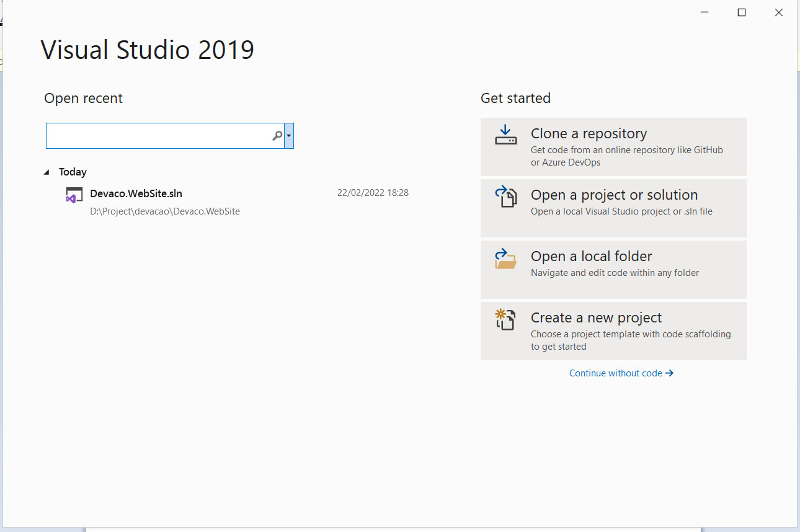The width and height of the screenshot is (800, 532).
Task: Click the Clone a repository download icon
Action: coord(505,135)
